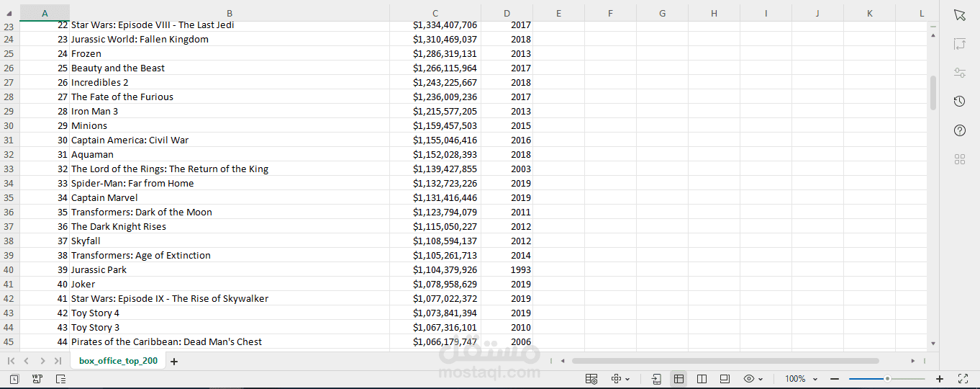This screenshot has height=389, width=980.
Task: Click cell 'Beauty and the Beast'
Action: coord(230,68)
